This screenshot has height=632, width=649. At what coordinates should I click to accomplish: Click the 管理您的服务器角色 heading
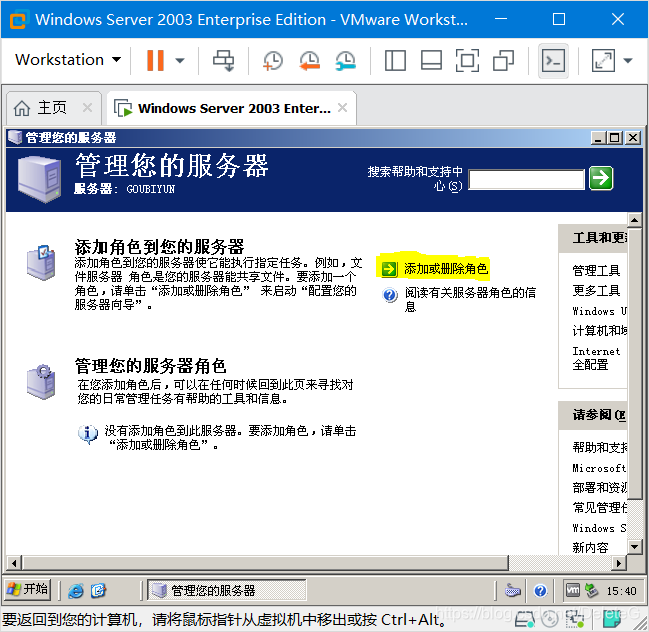pos(150,366)
